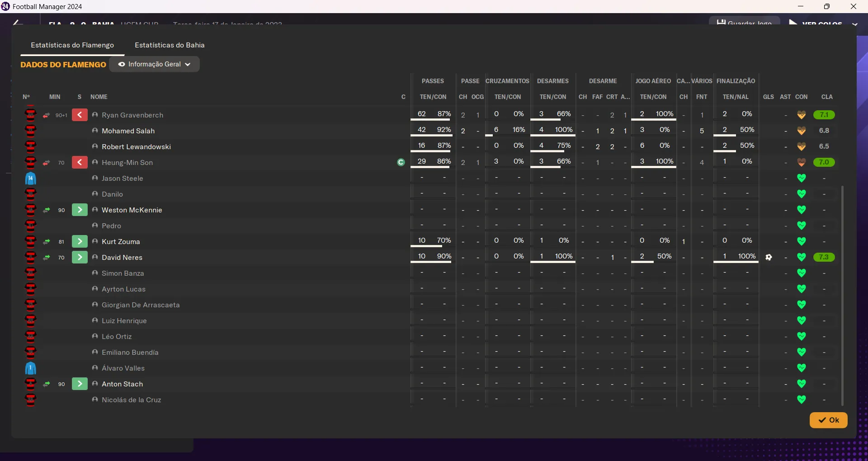Click Kurt Zouma's green substituted-on arrow

coord(80,241)
